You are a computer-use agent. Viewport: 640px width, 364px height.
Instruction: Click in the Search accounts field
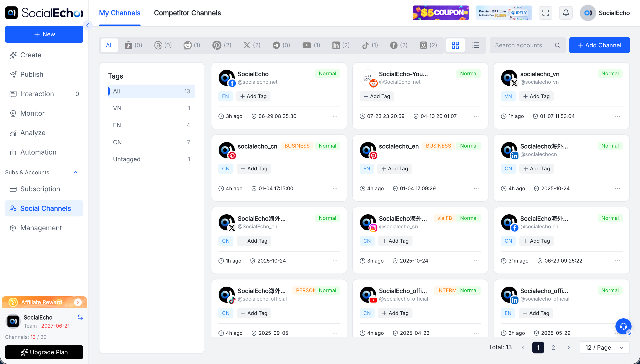528,45
